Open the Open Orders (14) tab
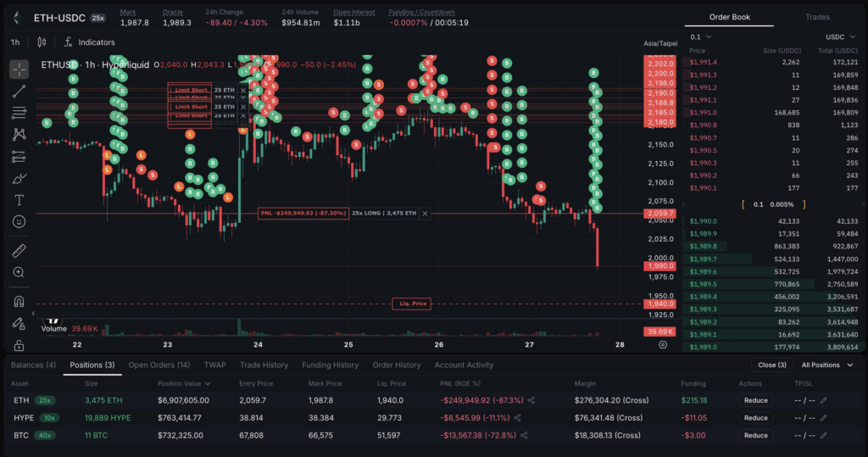 pyautogui.click(x=159, y=365)
